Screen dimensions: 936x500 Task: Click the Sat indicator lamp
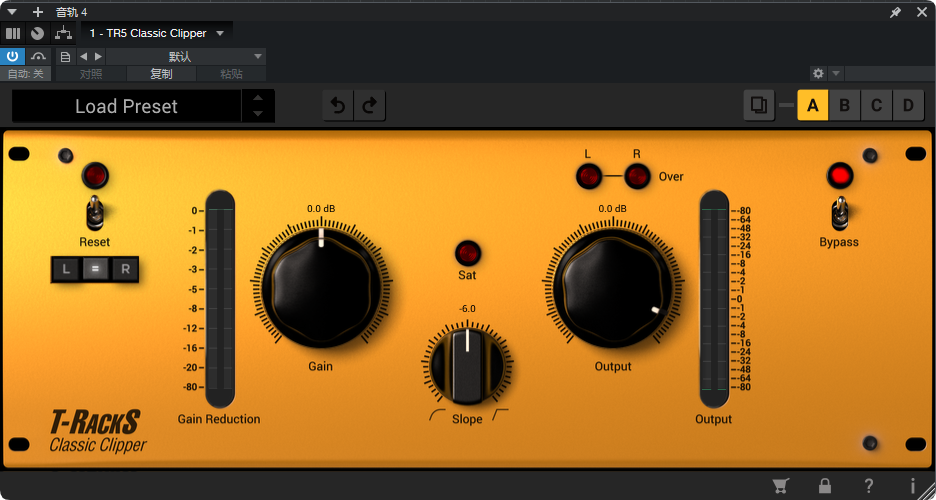[467, 253]
